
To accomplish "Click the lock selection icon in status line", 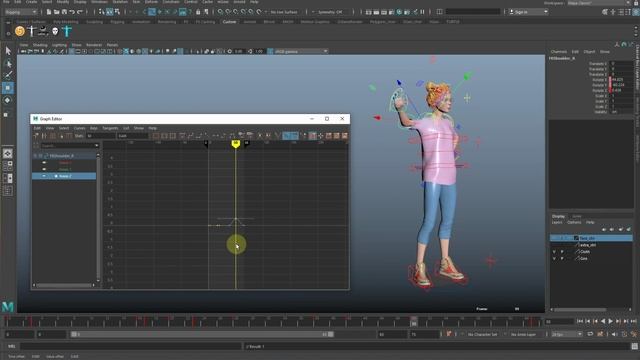I will 198,12.
